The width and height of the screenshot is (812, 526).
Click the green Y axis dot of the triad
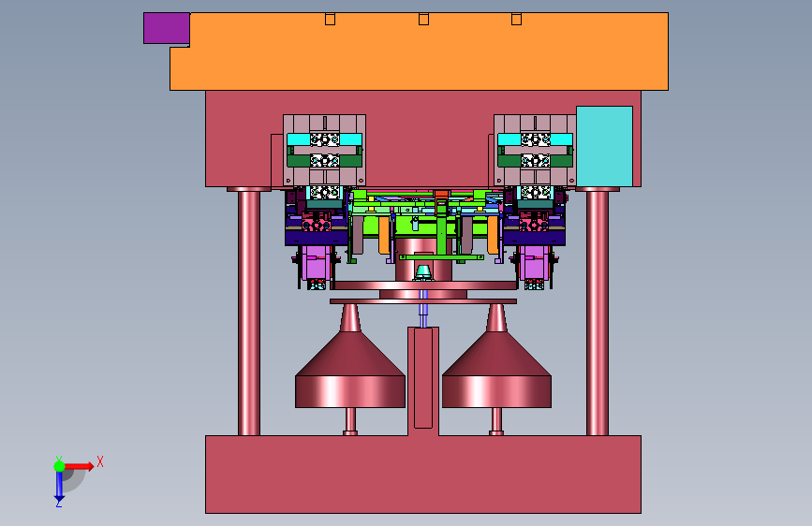pos(59,466)
